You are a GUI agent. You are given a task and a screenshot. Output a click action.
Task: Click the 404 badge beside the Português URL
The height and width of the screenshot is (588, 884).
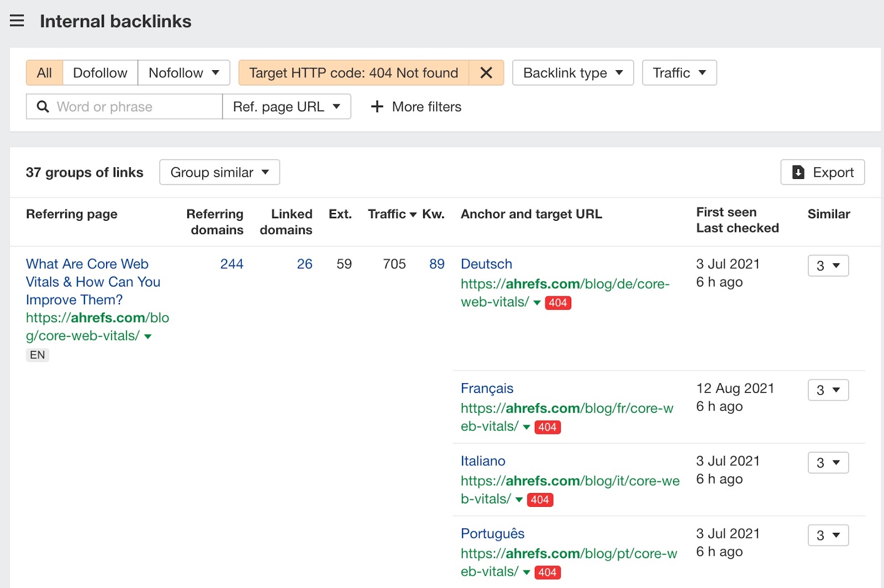[x=548, y=573]
